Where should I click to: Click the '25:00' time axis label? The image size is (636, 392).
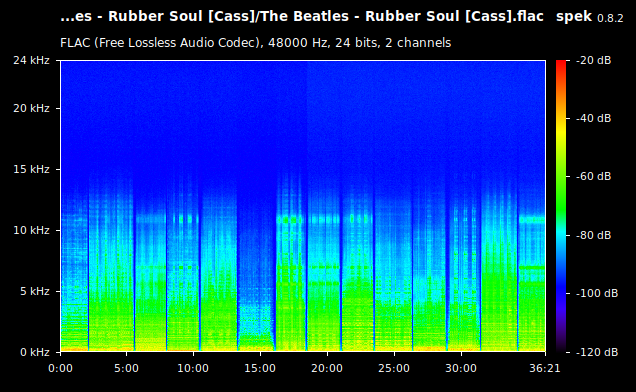tap(394, 368)
